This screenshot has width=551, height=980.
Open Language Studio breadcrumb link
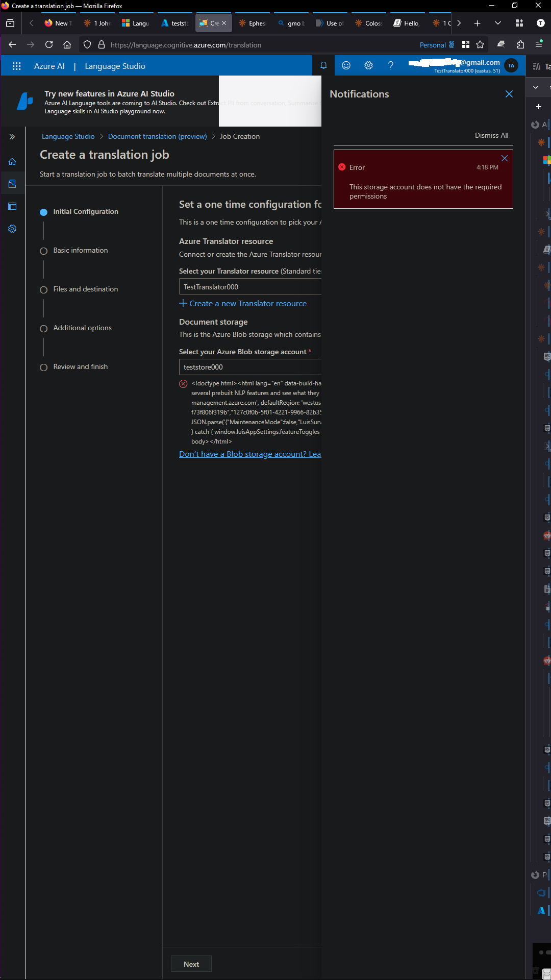tap(68, 136)
